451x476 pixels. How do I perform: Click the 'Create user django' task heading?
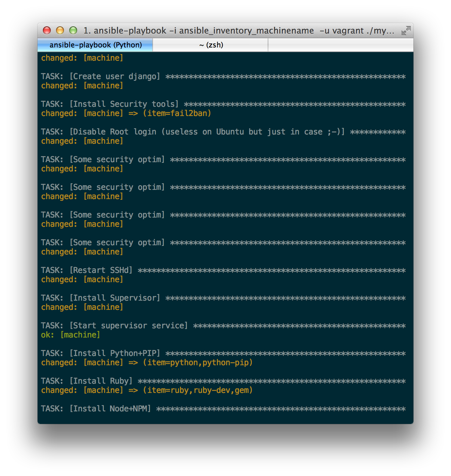coord(100,76)
